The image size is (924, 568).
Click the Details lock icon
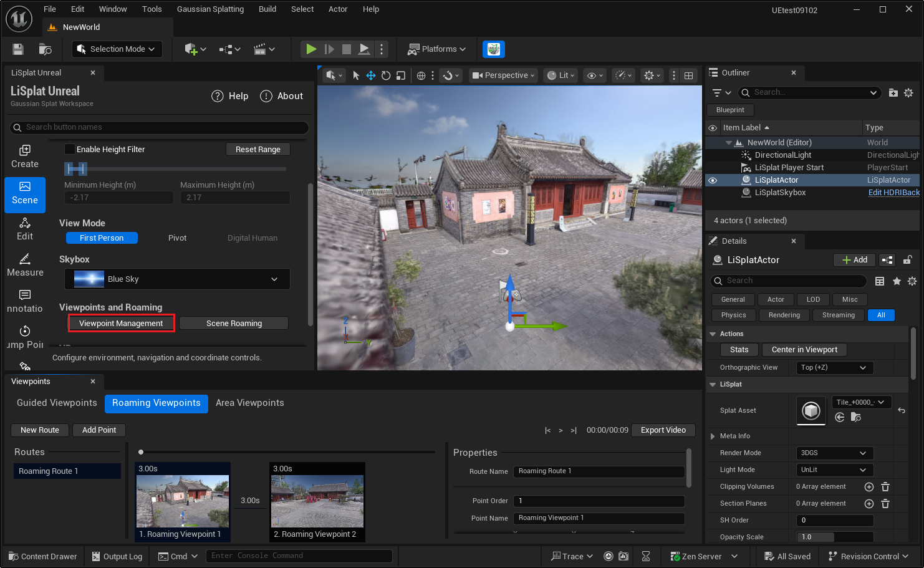908,260
